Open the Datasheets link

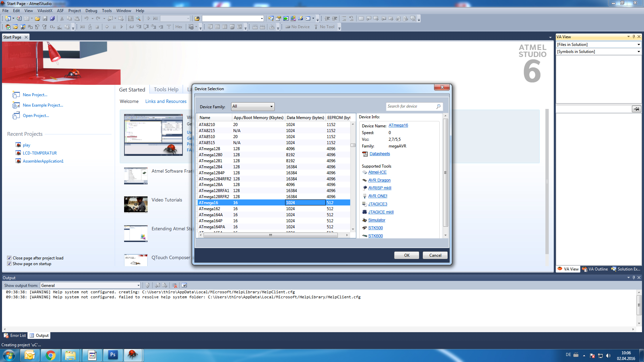380,154
